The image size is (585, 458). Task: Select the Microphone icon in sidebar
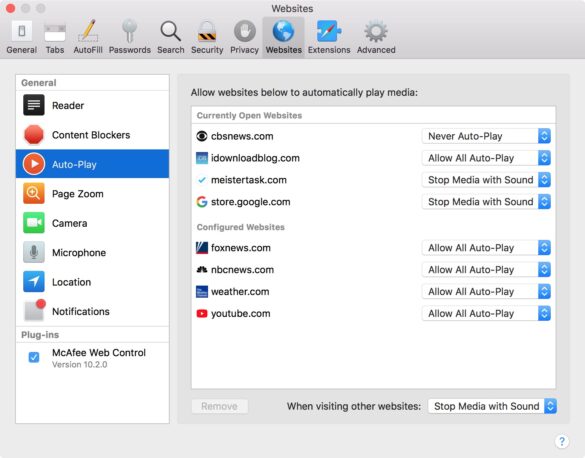34,252
